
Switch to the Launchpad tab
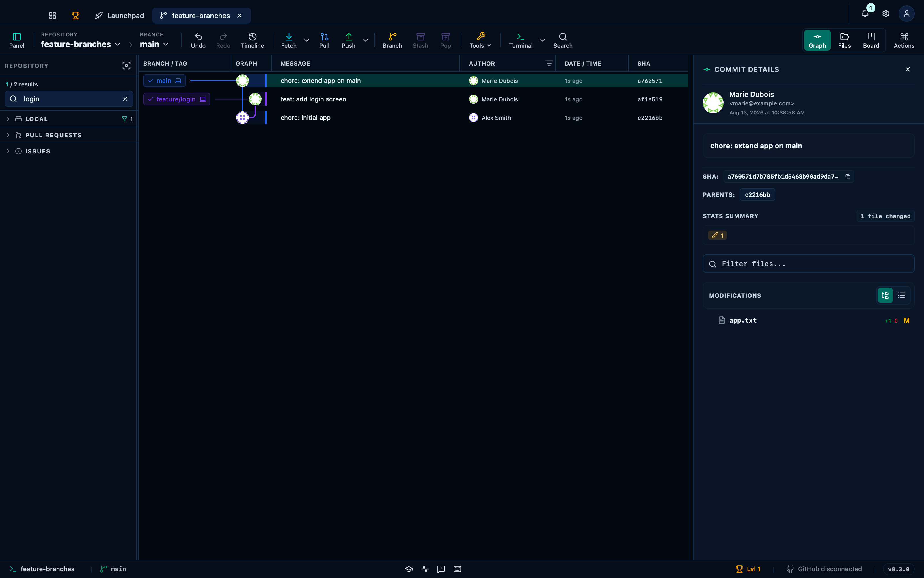120,16
